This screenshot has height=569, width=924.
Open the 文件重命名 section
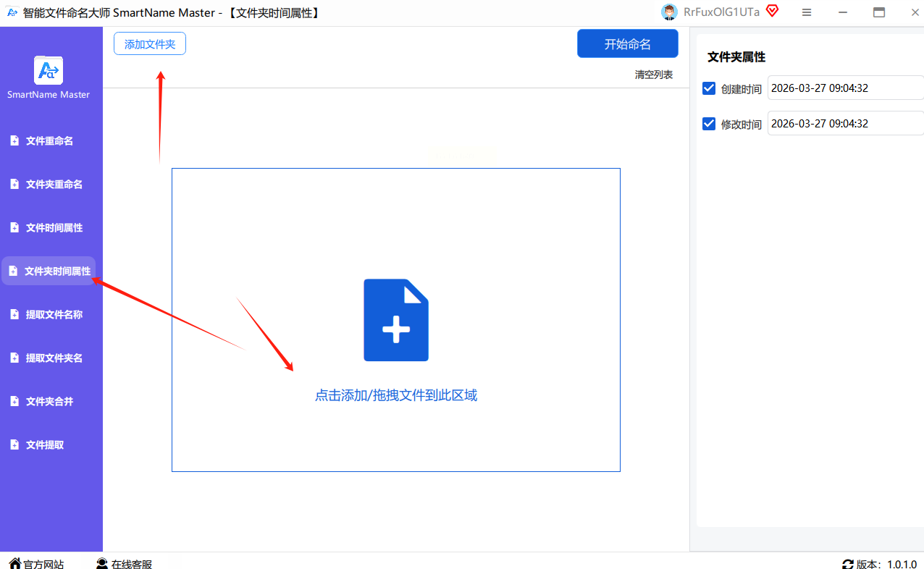(x=49, y=141)
